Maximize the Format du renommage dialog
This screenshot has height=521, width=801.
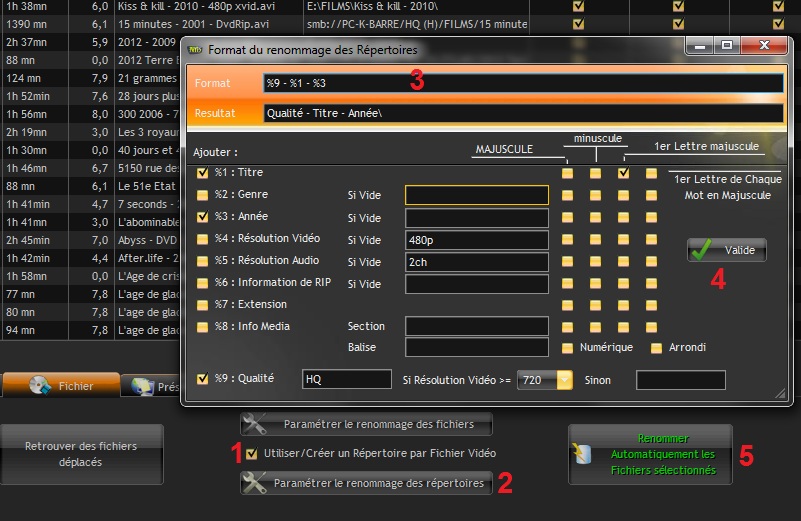tap(727, 45)
